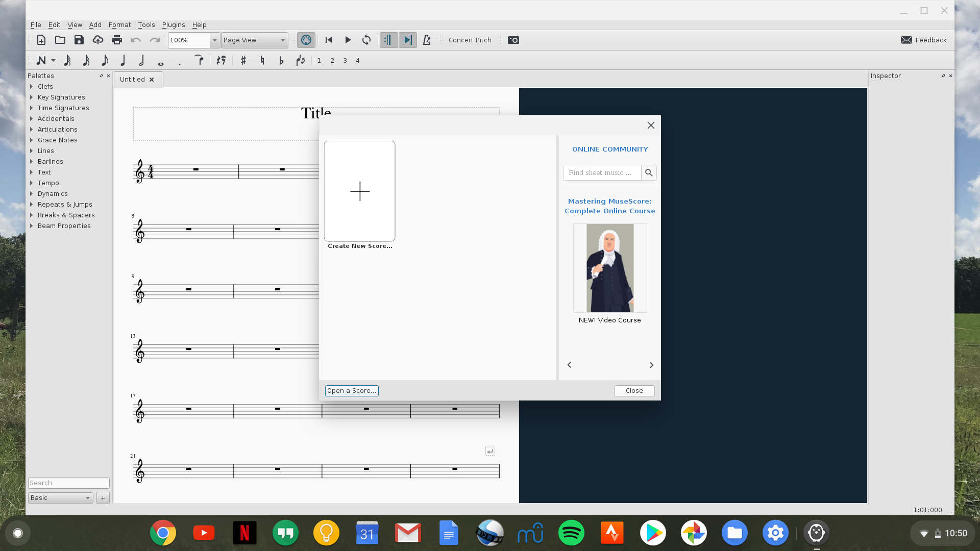Open the Plugins menu
980x551 pixels.
[174, 24]
